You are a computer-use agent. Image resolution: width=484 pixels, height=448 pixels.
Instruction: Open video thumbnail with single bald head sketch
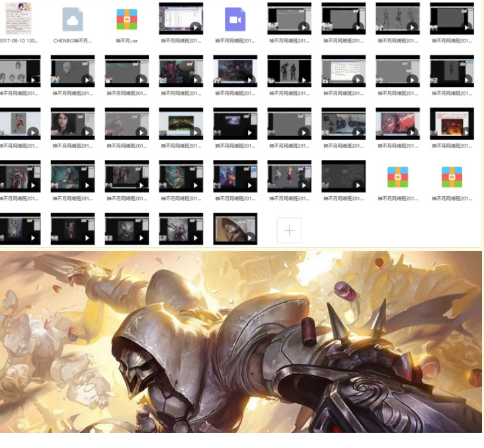pos(73,71)
